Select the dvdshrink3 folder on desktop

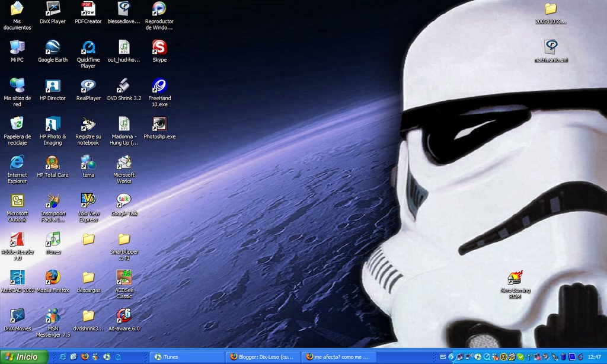click(x=88, y=316)
